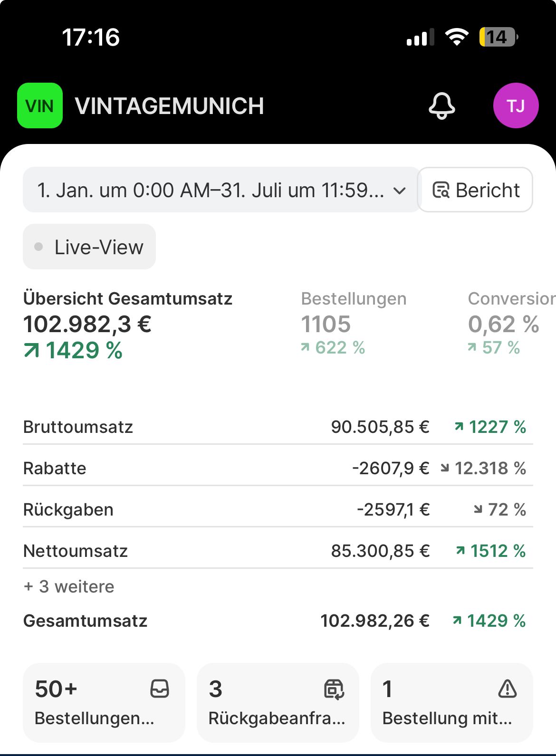Tap the Bericht report magnifier icon
The image size is (556, 756).
click(441, 190)
